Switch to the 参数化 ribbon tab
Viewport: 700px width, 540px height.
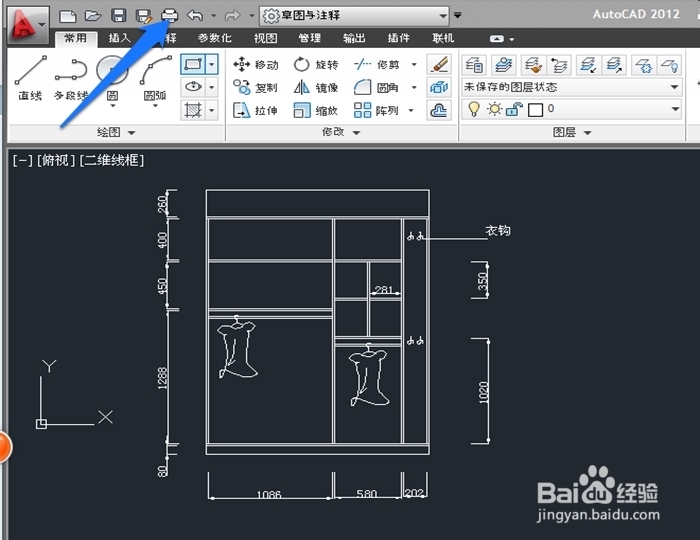[214, 38]
